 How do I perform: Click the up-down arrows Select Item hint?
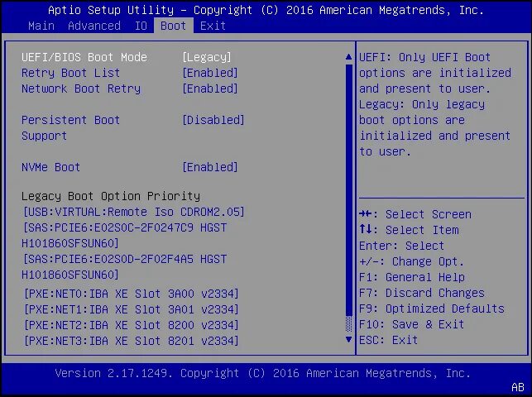click(409, 230)
